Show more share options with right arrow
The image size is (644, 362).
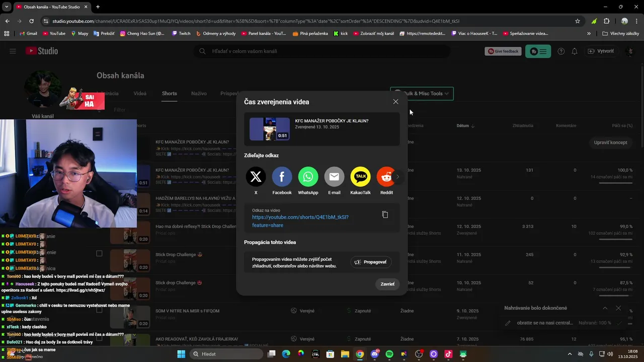(397, 176)
